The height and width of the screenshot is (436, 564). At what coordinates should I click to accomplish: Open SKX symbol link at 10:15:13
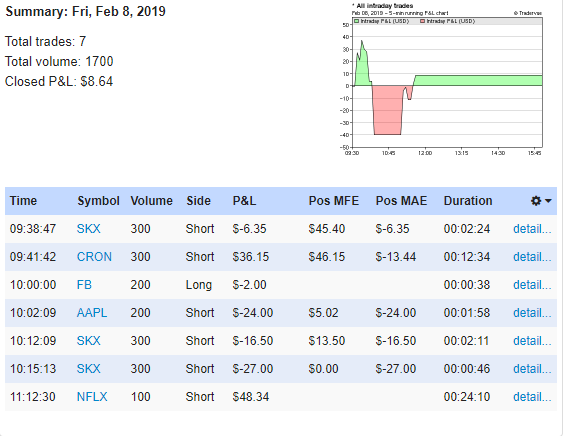pos(88,369)
